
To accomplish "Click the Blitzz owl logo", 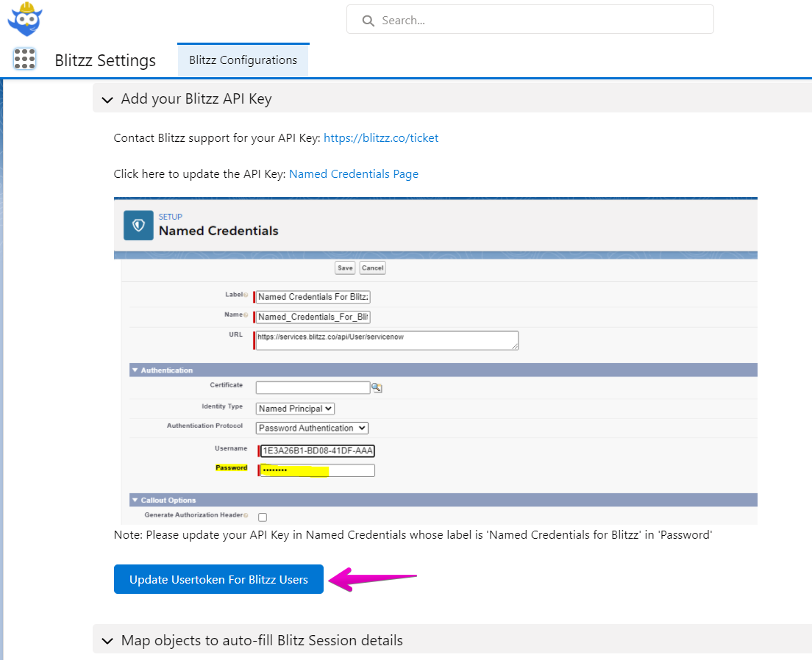I will pyautogui.click(x=25, y=19).
